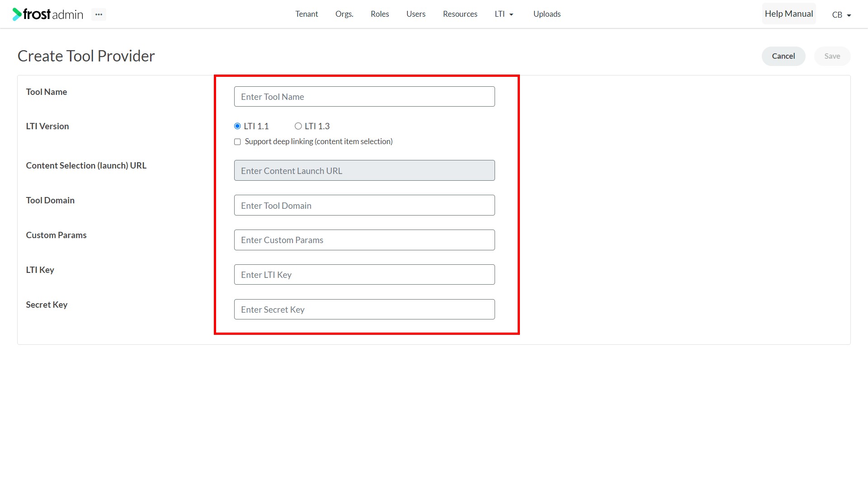Expand the CB user account dropdown

click(x=842, y=15)
